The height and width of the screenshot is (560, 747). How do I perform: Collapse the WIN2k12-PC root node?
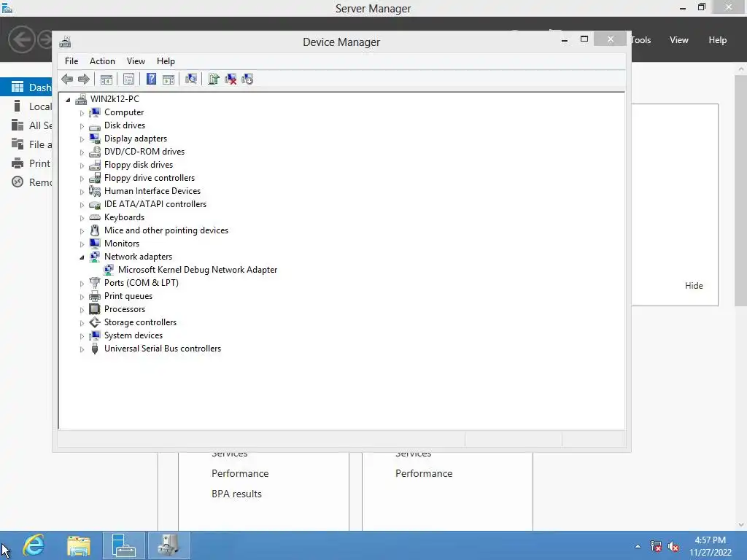click(68, 99)
